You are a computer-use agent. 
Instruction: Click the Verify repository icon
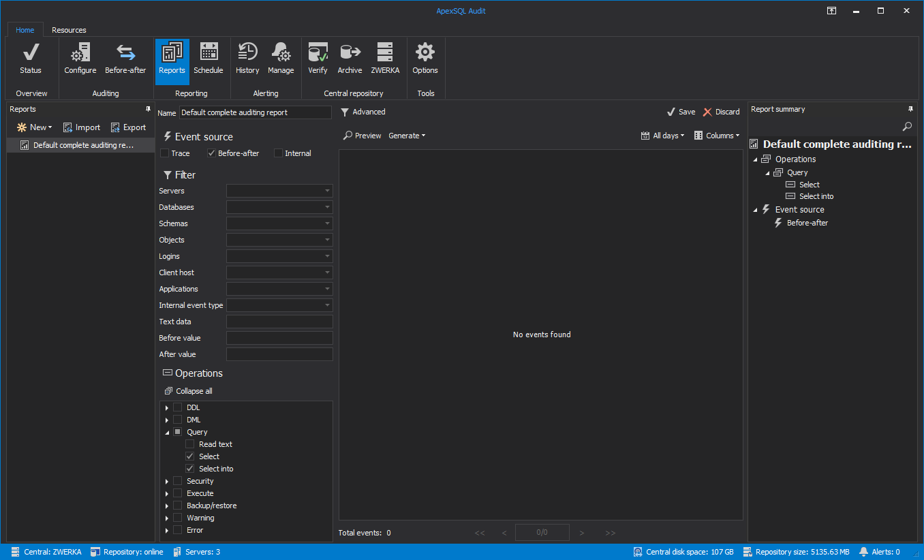coord(318,59)
